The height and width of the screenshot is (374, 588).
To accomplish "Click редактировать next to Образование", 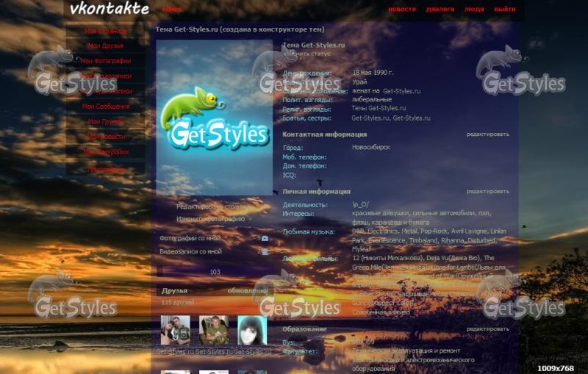I will coord(488,329).
